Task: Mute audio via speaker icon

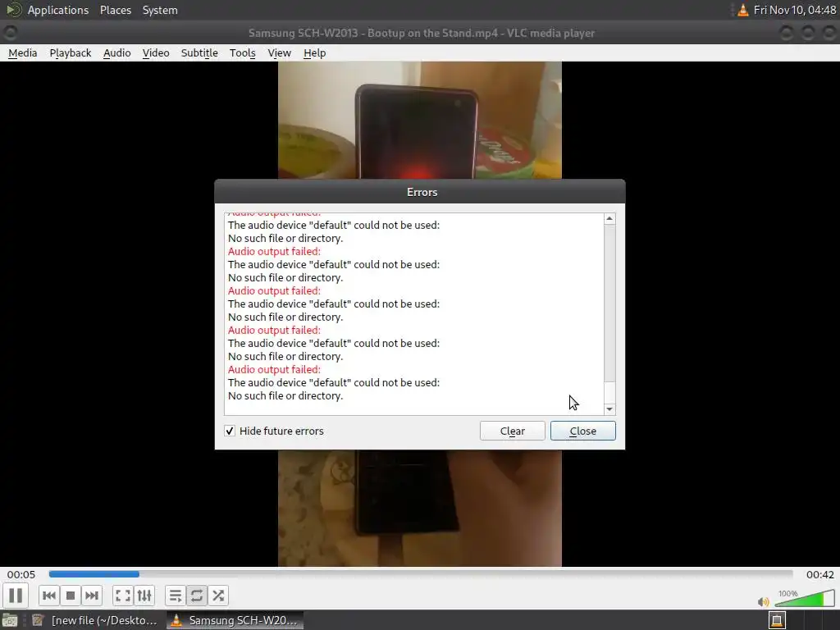Action: coord(764,601)
